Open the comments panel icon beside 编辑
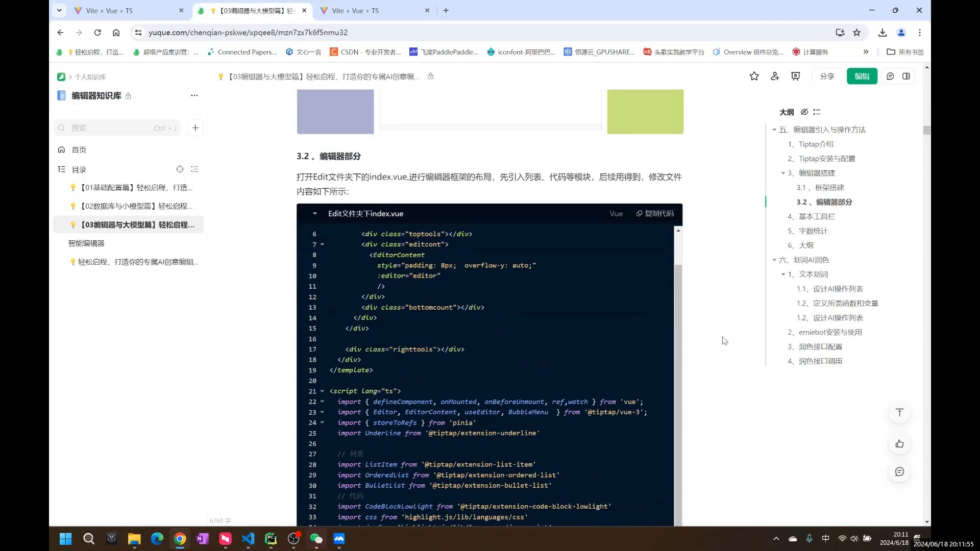 tap(890, 77)
